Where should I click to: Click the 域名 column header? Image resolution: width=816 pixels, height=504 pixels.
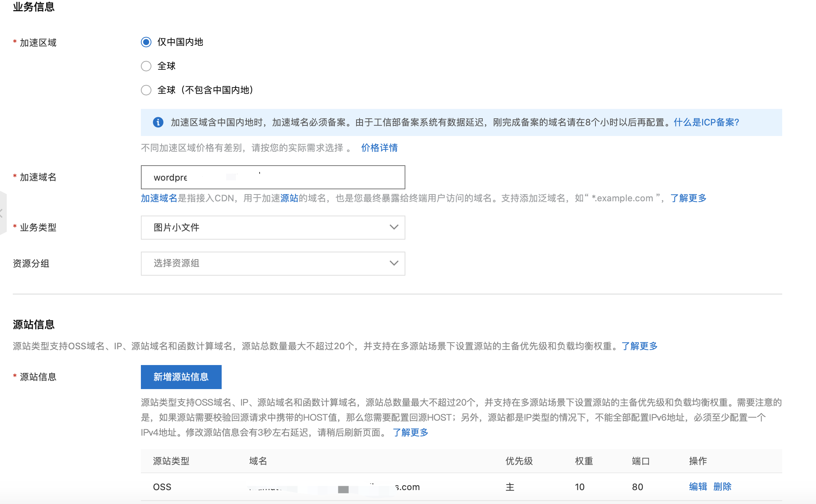258,461
